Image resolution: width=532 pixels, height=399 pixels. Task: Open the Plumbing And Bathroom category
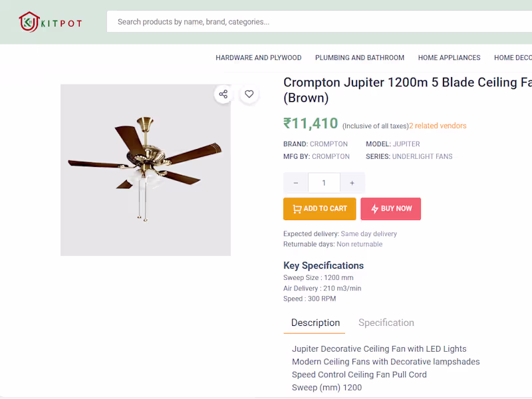pyautogui.click(x=360, y=58)
